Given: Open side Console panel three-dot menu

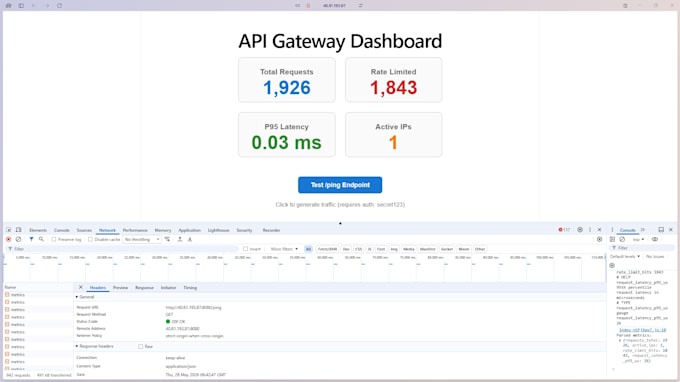Looking at the screenshot, I should pos(612,230).
